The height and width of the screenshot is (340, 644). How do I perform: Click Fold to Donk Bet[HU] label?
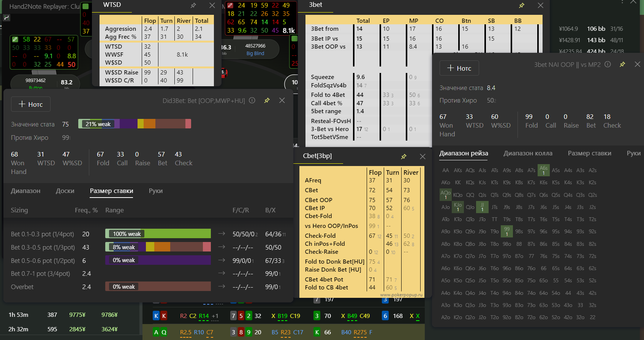[x=334, y=261]
